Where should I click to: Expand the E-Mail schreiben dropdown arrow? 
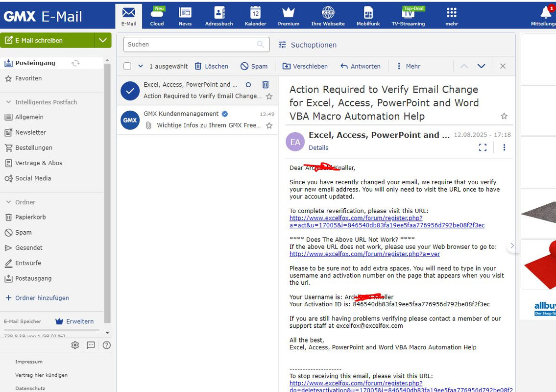tap(103, 40)
